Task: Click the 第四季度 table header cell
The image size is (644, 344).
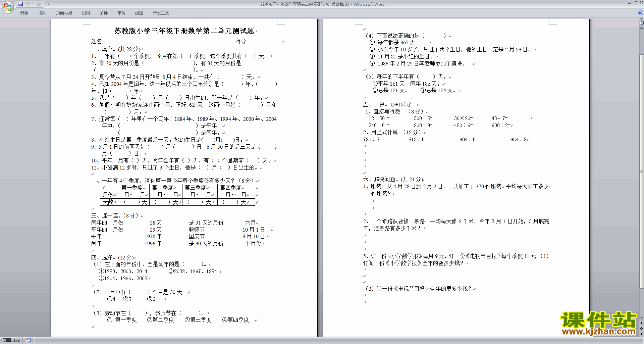Action: tap(236, 188)
